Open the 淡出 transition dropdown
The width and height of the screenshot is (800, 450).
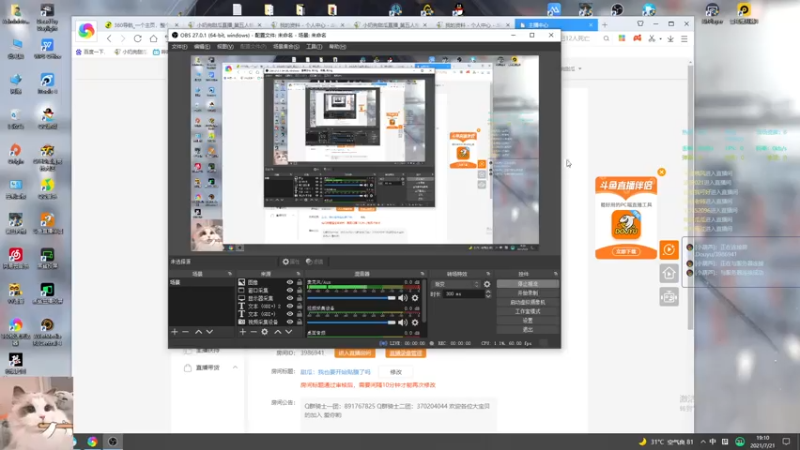pos(456,284)
